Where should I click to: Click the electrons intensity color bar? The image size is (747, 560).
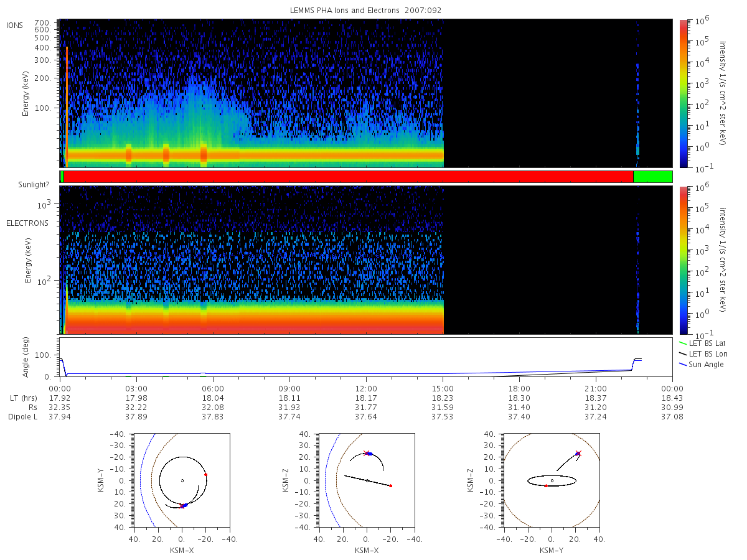684,260
